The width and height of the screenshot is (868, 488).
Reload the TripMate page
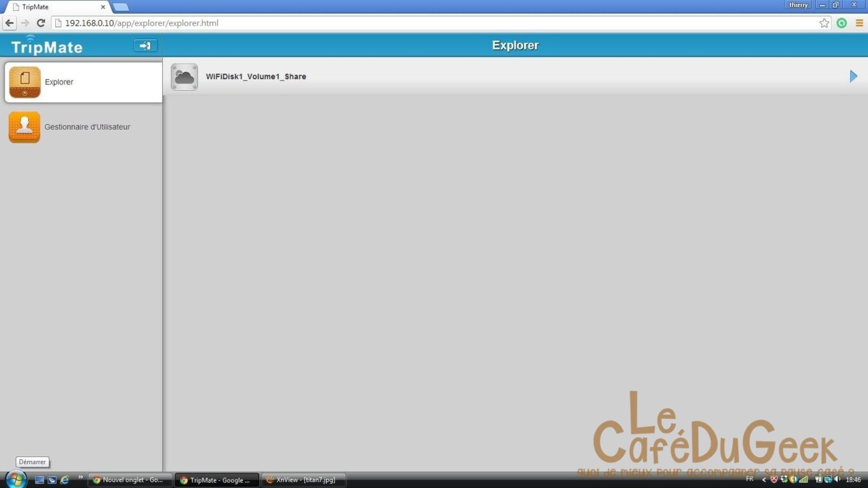point(41,23)
